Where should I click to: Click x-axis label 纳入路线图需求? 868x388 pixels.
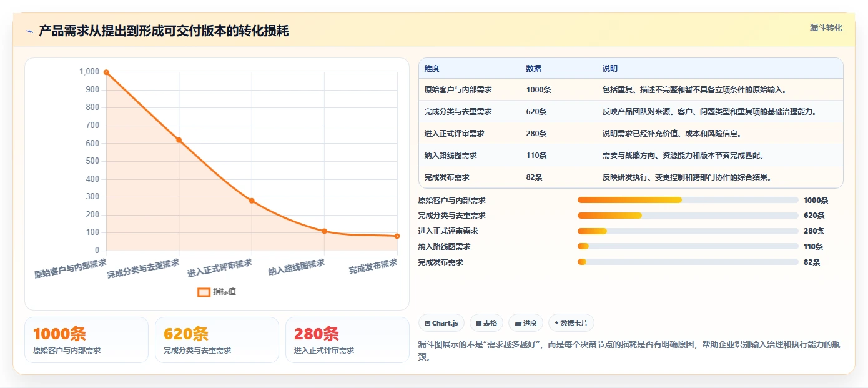coord(297,267)
